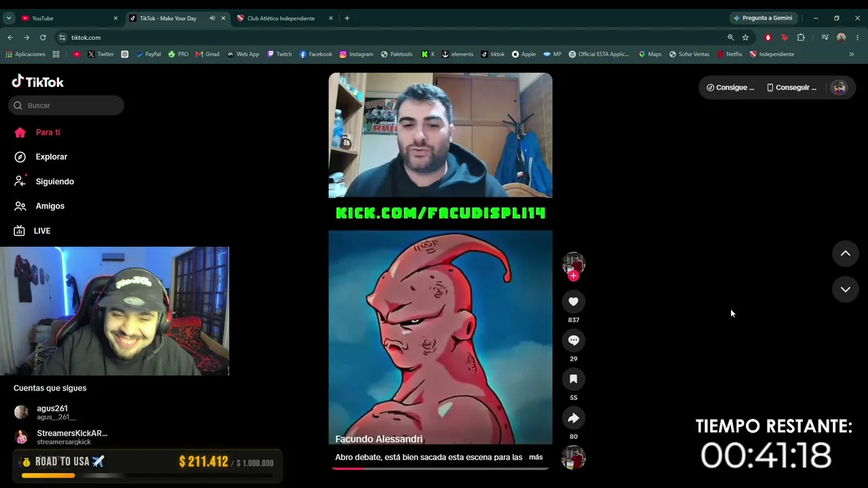
Task: Open the zoom magnifier in the address bar
Action: pyautogui.click(x=730, y=37)
